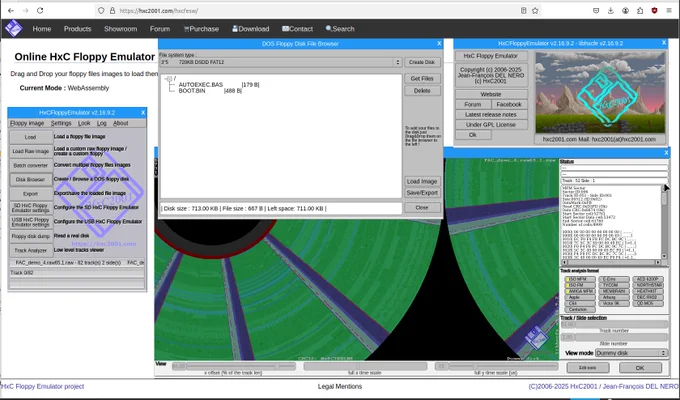
Task: Adjust the full x time scale slider
Action: point(365,367)
